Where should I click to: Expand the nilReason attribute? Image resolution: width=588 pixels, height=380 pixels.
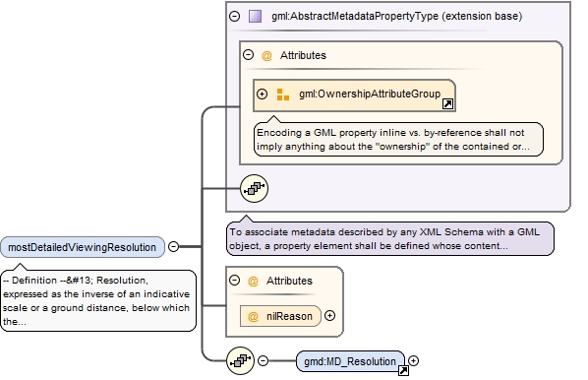coord(329,316)
